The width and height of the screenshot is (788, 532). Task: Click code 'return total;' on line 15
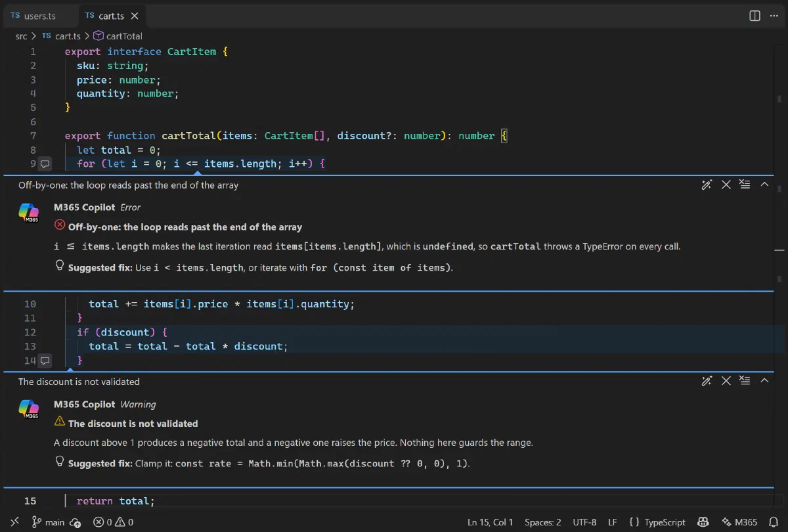tap(116, 501)
